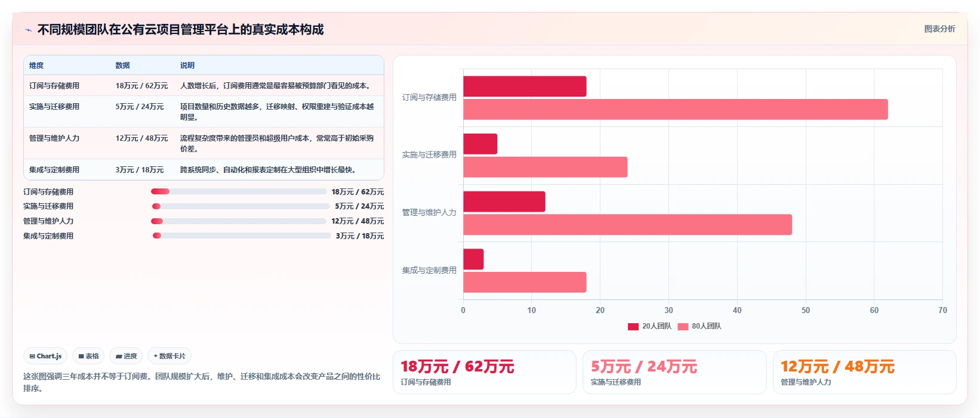Viewport: 980px width, 418px height.
Task: Select the 表格 tag chip
Action: point(88,356)
